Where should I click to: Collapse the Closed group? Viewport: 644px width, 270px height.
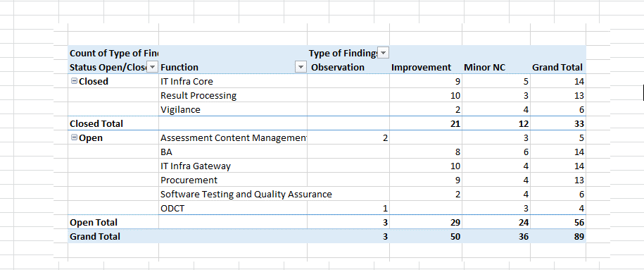[x=75, y=82]
